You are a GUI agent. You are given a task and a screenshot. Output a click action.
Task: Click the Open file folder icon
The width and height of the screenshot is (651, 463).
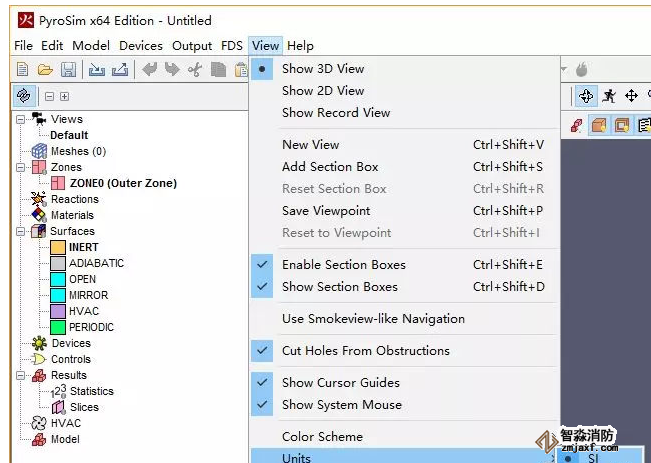(45, 69)
